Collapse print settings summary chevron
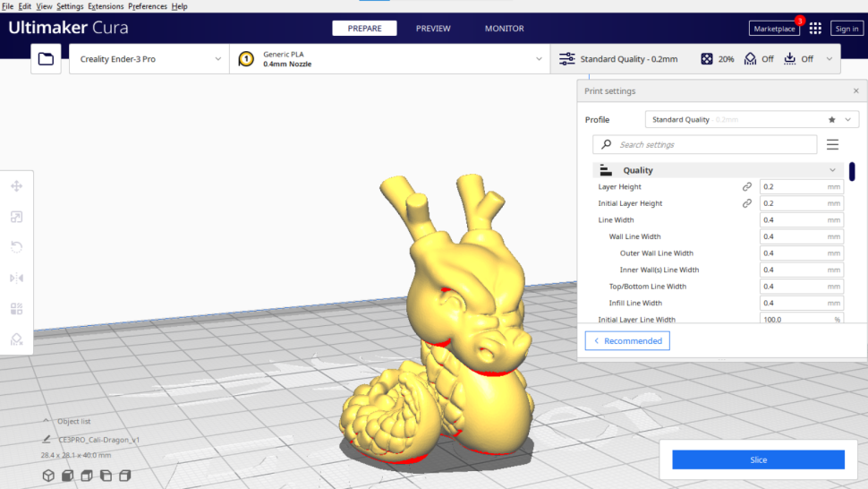Viewport: 868px width, 489px height. [x=830, y=59]
